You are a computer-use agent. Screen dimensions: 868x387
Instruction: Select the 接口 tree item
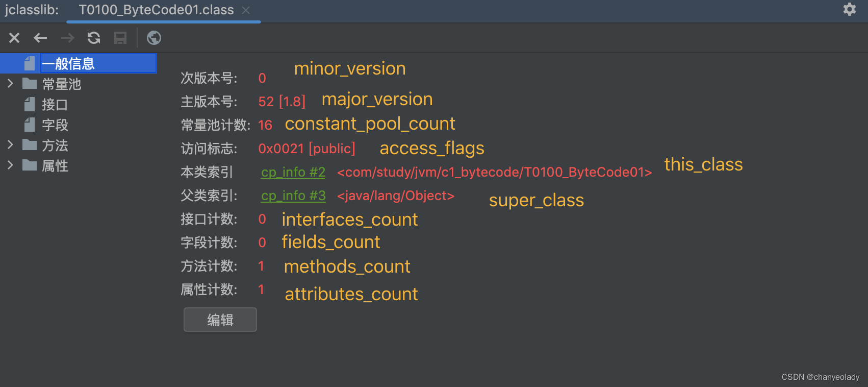coord(55,105)
